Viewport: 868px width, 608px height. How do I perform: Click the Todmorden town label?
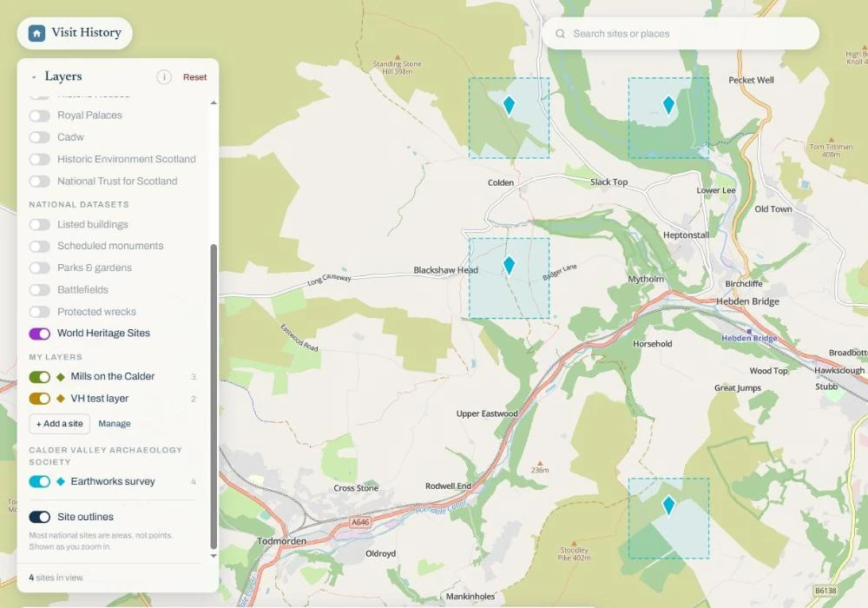(281, 541)
